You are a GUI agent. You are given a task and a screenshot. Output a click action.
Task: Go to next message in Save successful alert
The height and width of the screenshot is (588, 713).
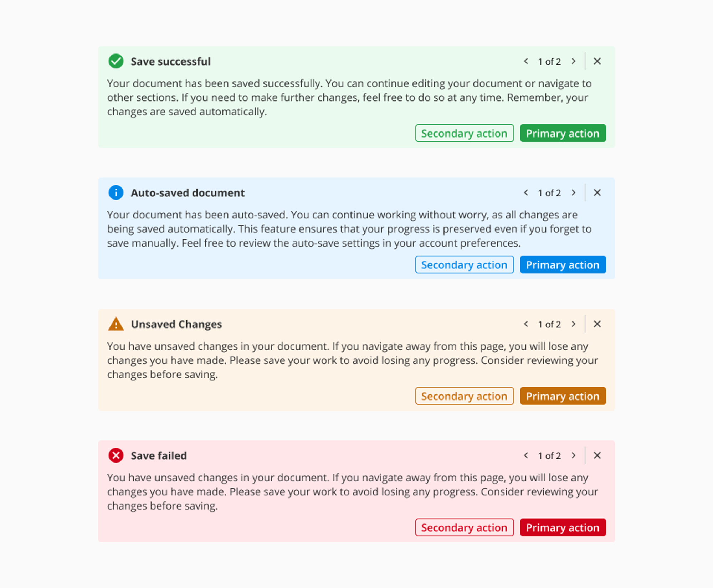pos(573,61)
